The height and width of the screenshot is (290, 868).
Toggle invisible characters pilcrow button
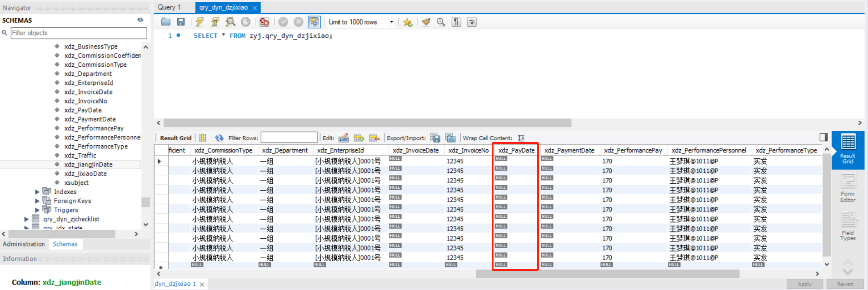tap(456, 22)
